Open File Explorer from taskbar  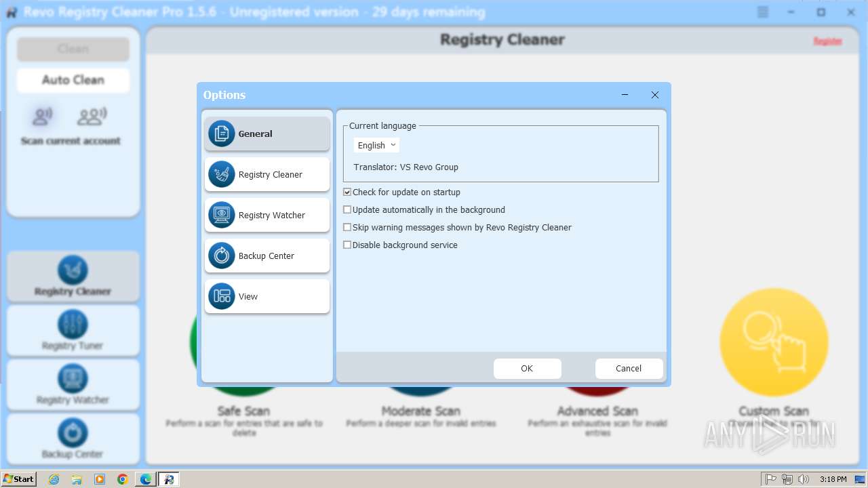pos(77,479)
